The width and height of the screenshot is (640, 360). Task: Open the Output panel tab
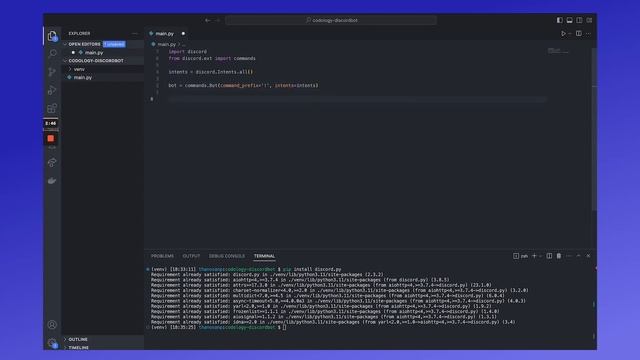pos(191,256)
